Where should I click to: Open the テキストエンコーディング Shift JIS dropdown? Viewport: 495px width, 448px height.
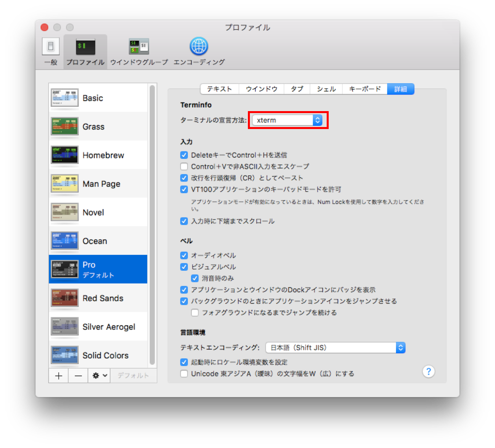click(x=335, y=348)
